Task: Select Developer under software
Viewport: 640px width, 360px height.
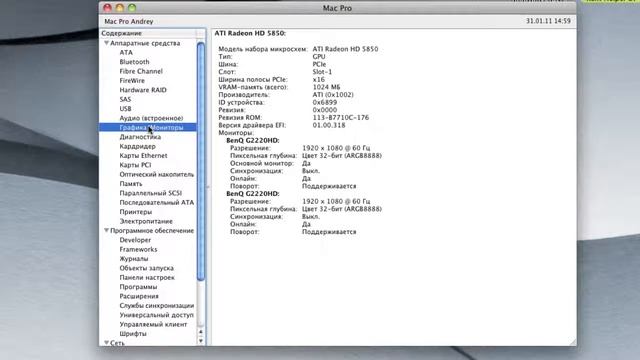Action: 135,240
